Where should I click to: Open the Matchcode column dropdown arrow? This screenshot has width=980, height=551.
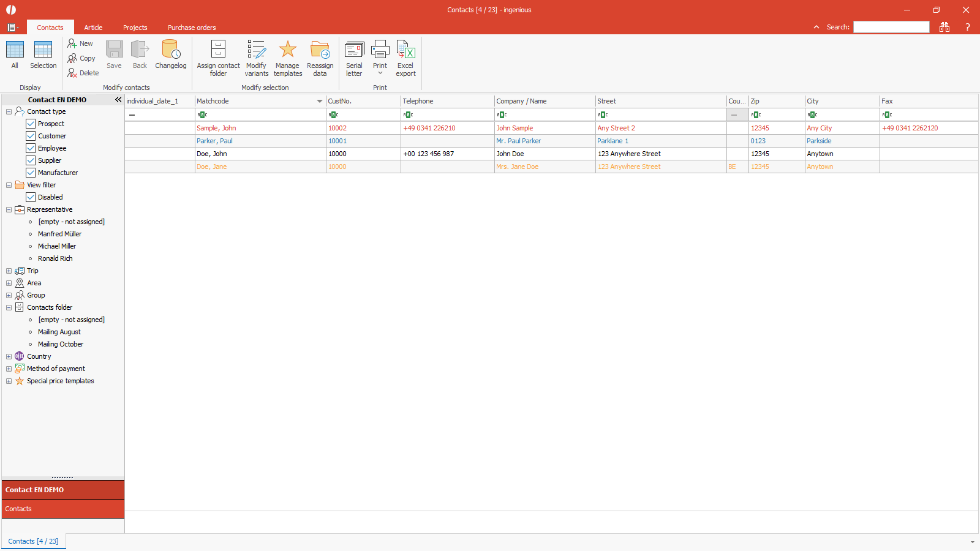click(x=319, y=101)
